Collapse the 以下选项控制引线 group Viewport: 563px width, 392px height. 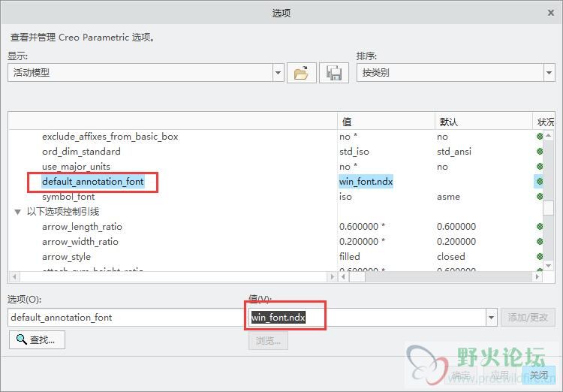point(17,212)
